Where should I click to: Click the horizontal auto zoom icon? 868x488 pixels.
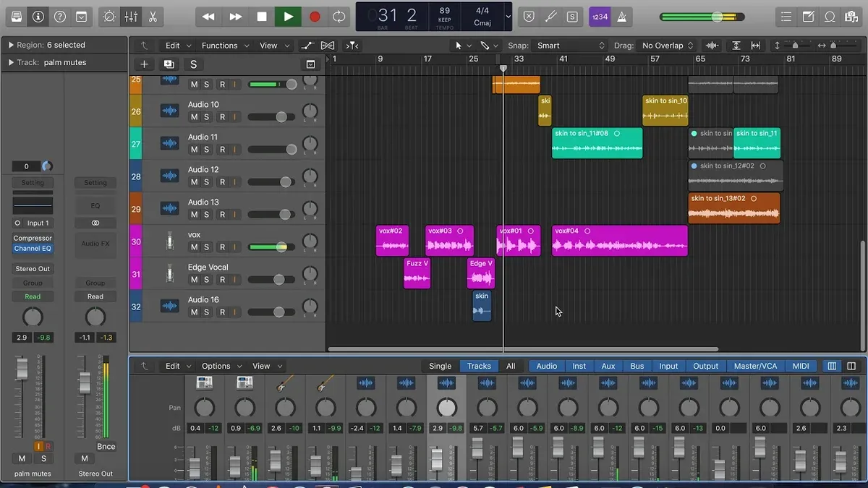(755, 46)
